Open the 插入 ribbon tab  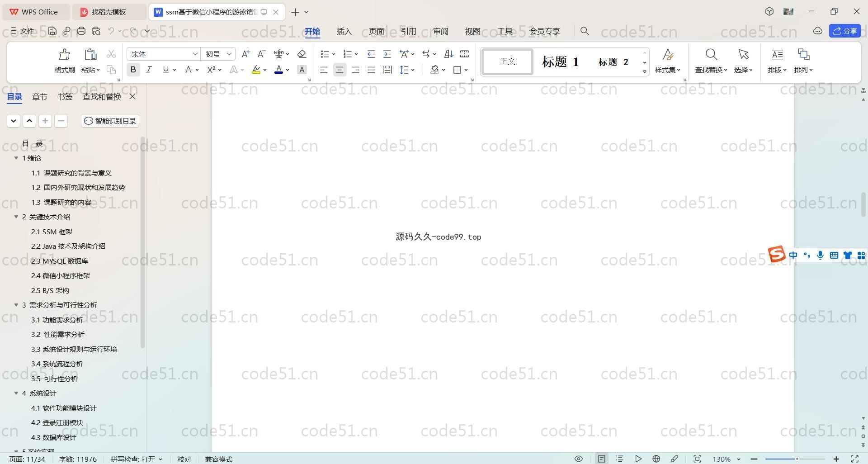(x=344, y=31)
